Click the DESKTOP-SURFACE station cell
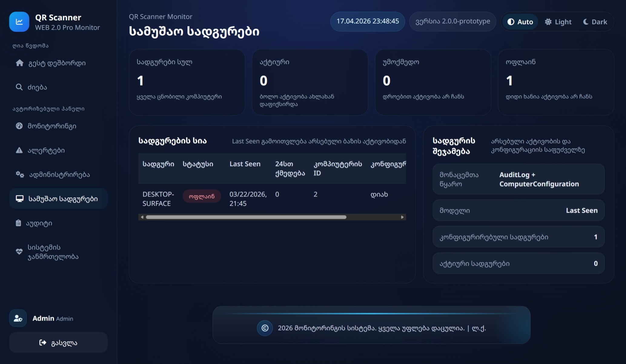 pyautogui.click(x=158, y=199)
